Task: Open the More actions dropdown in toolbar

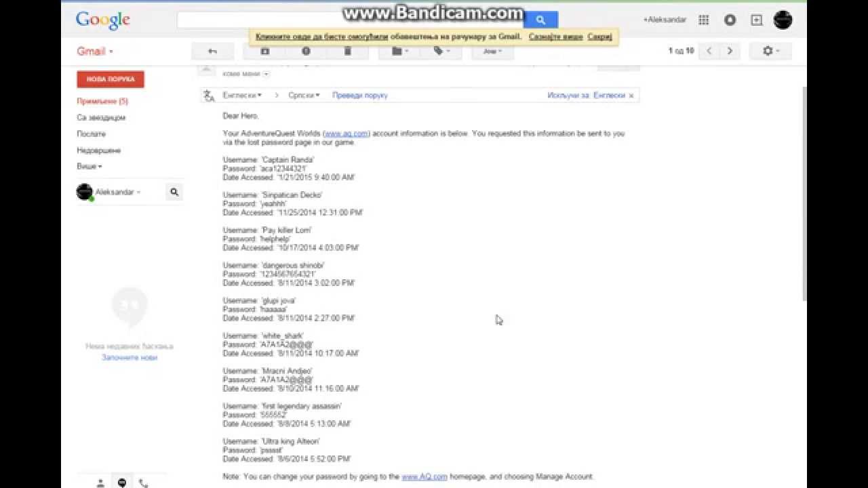Action: coord(492,51)
